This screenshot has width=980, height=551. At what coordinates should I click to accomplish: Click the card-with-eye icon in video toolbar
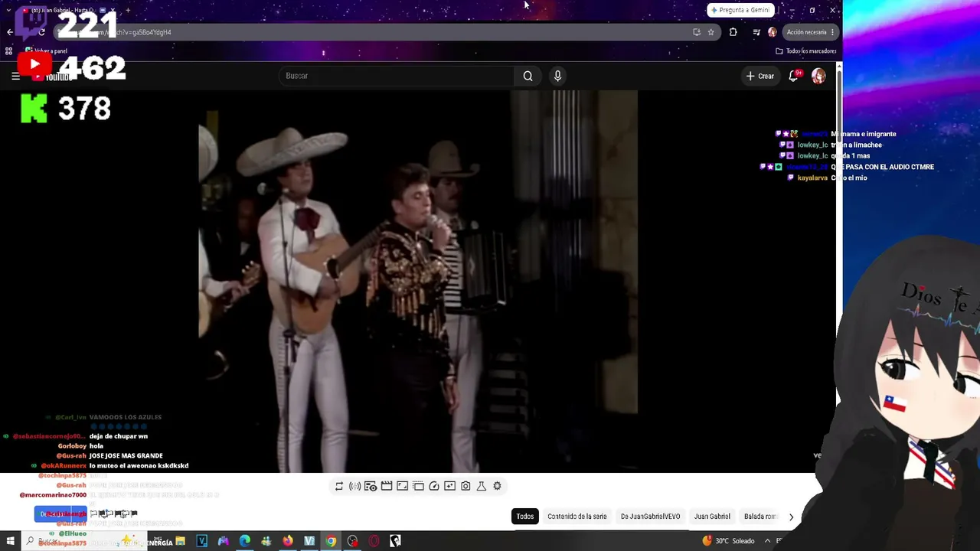pos(371,486)
